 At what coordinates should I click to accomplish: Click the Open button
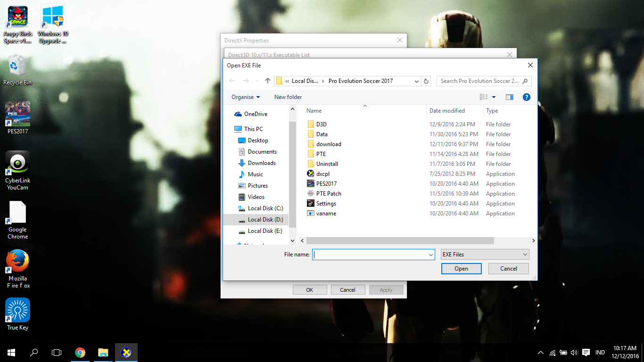click(x=461, y=269)
